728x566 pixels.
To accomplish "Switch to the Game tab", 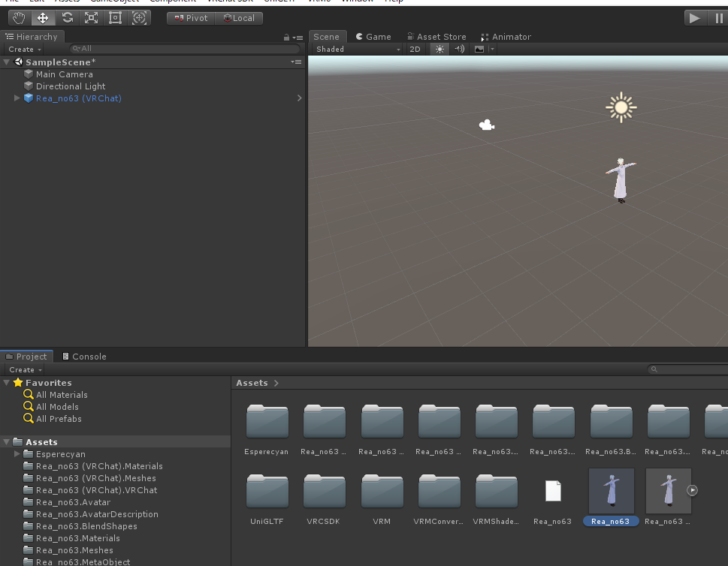I will pyautogui.click(x=373, y=37).
